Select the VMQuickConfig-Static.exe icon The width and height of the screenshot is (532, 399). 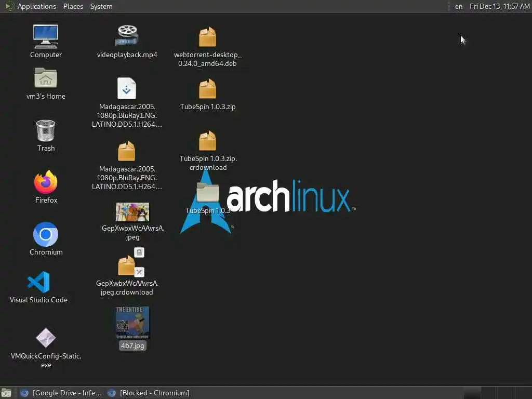pos(46,338)
